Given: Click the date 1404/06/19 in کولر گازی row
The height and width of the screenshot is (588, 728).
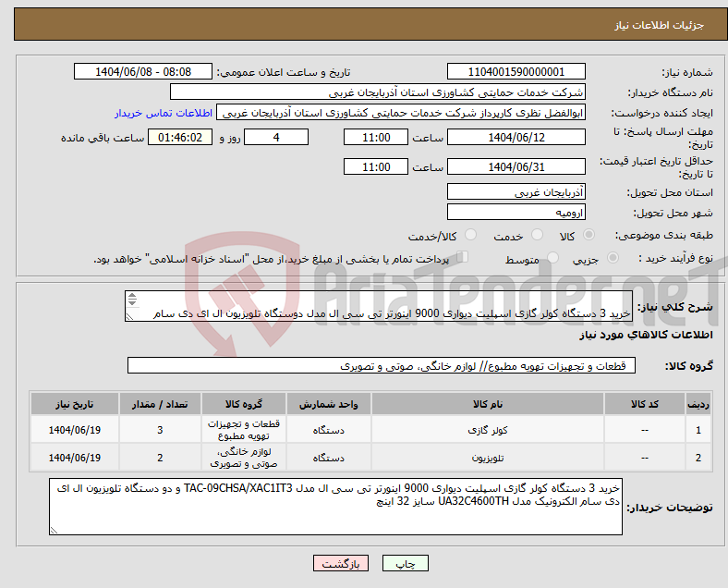Looking at the screenshot, I should point(74,430).
